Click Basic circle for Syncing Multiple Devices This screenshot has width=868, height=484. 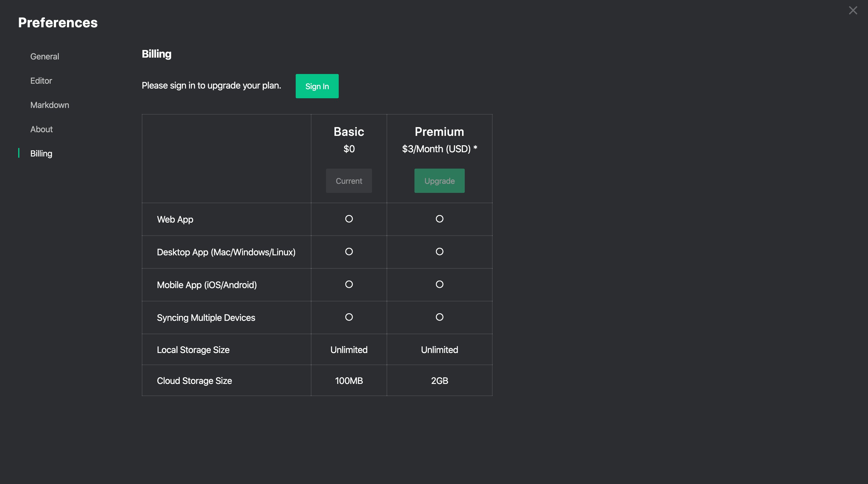pyautogui.click(x=349, y=317)
